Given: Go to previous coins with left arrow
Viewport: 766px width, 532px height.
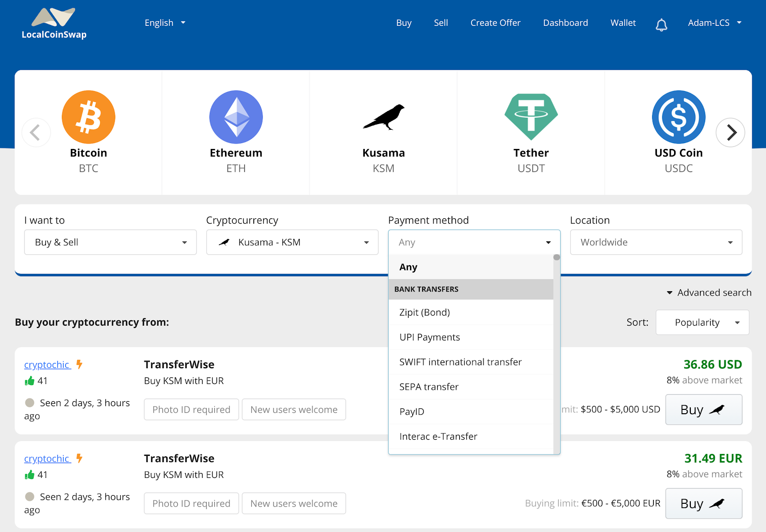Looking at the screenshot, I should 36,132.
